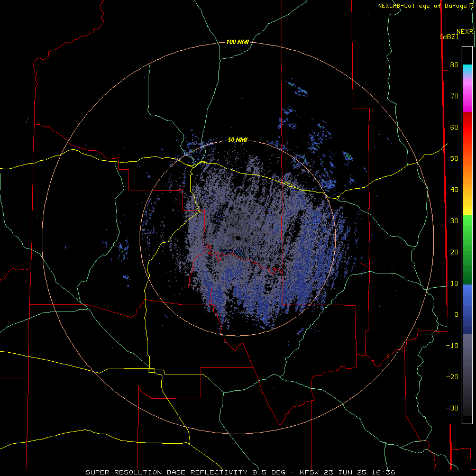This screenshot has width=476, height=476.
Task: Pick the red segment of the color bar
Action: 467,127
